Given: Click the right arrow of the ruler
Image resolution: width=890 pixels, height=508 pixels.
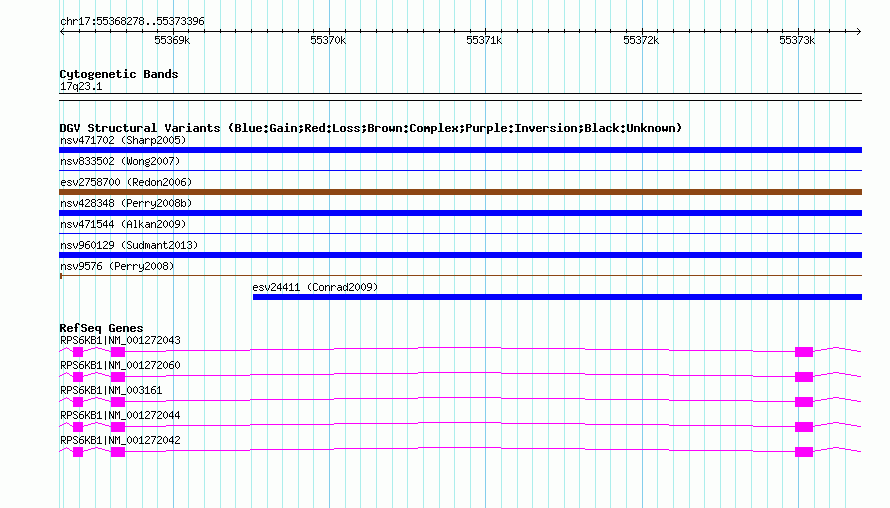Looking at the screenshot, I should (858, 32).
